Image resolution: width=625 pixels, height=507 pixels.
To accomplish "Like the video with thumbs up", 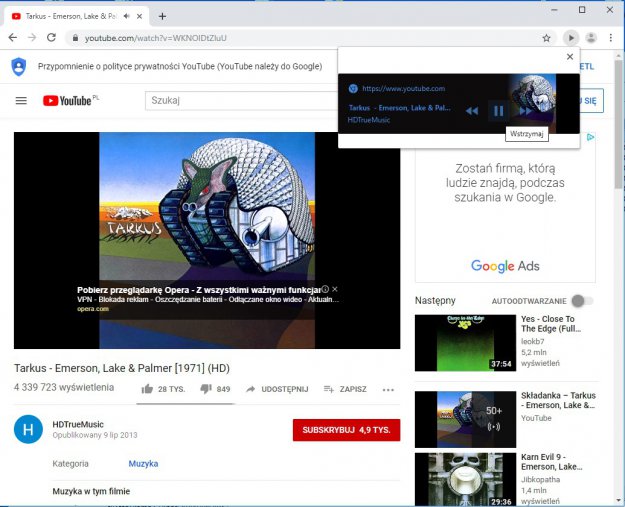I will coord(163,389).
